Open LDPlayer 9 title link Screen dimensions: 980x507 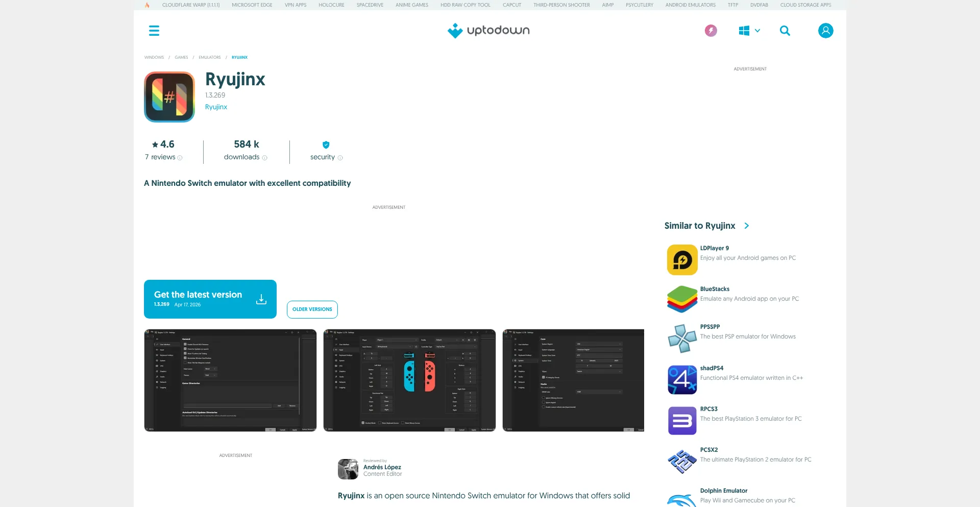point(715,248)
